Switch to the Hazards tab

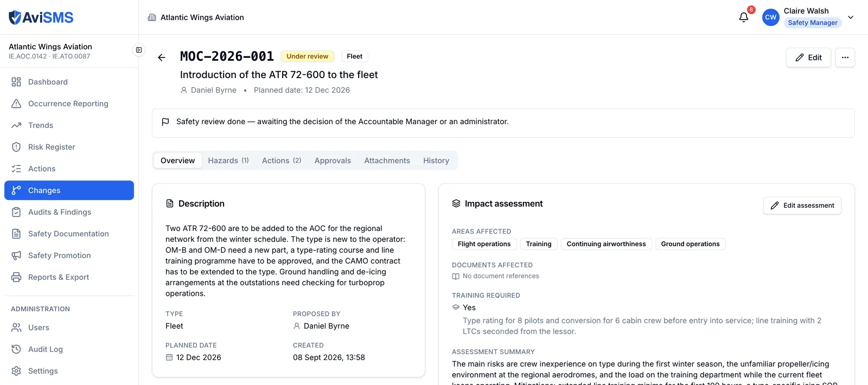pyautogui.click(x=228, y=161)
